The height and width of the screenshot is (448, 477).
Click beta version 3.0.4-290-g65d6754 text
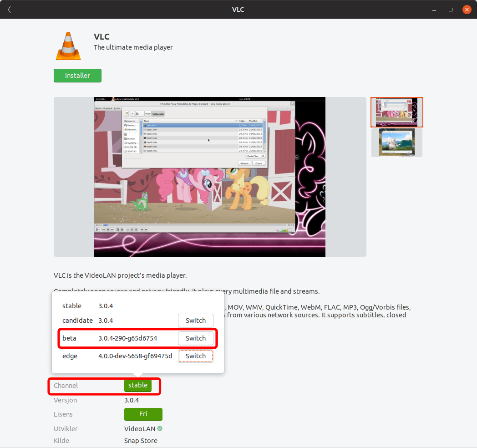(x=128, y=338)
